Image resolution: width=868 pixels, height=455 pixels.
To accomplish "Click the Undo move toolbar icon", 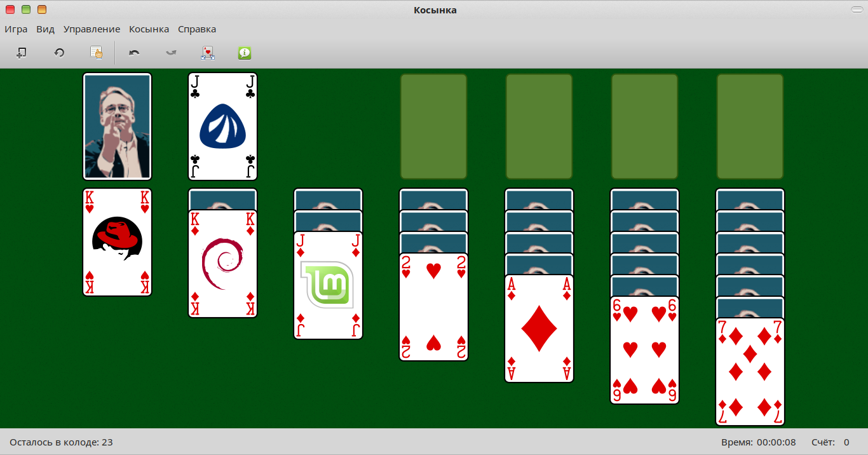I will pyautogui.click(x=134, y=53).
